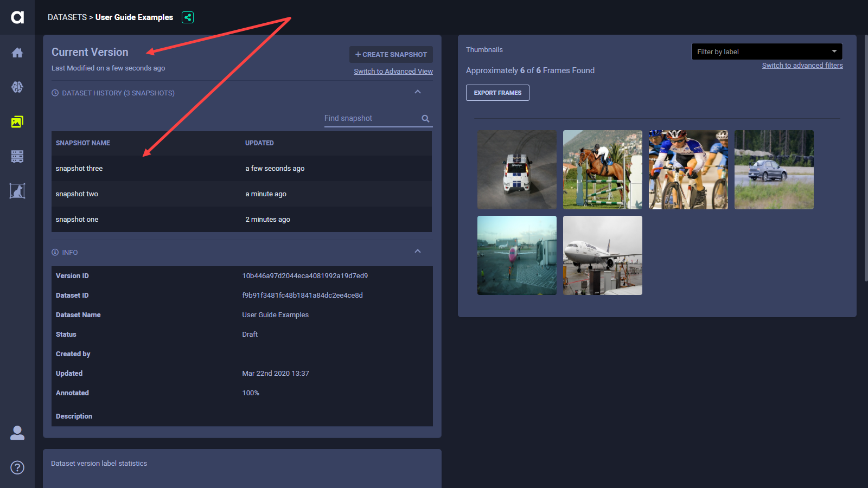Click the Export Frames button

(x=497, y=93)
